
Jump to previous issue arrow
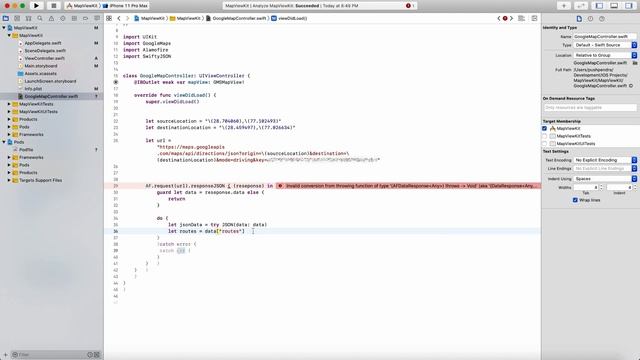[499, 18]
